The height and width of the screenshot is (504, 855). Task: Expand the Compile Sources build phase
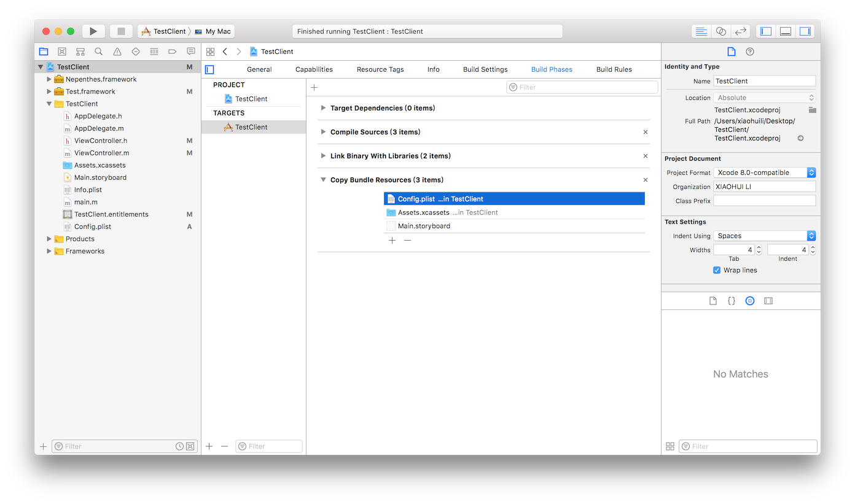point(323,132)
